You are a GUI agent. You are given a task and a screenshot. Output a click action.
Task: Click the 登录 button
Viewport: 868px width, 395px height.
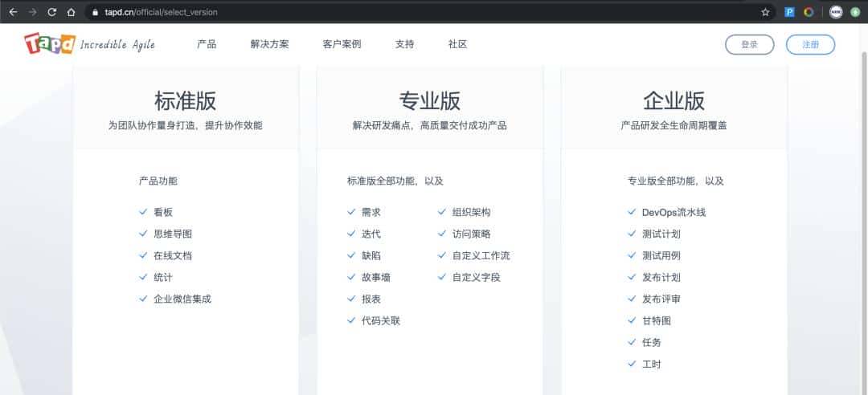[x=750, y=45]
